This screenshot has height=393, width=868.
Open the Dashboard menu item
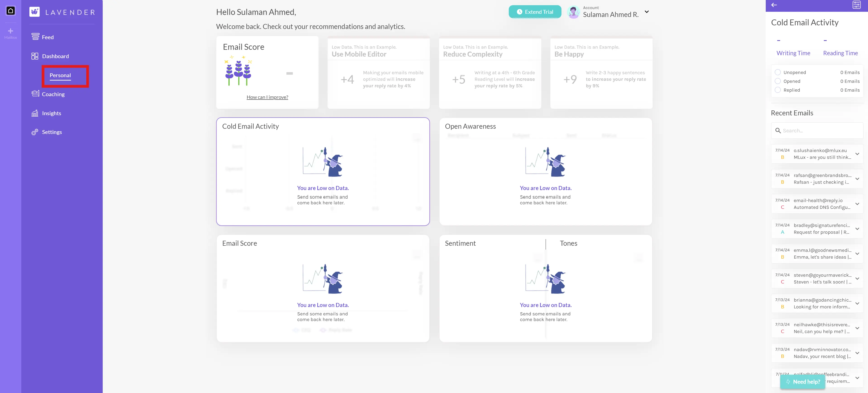tap(55, 56)
